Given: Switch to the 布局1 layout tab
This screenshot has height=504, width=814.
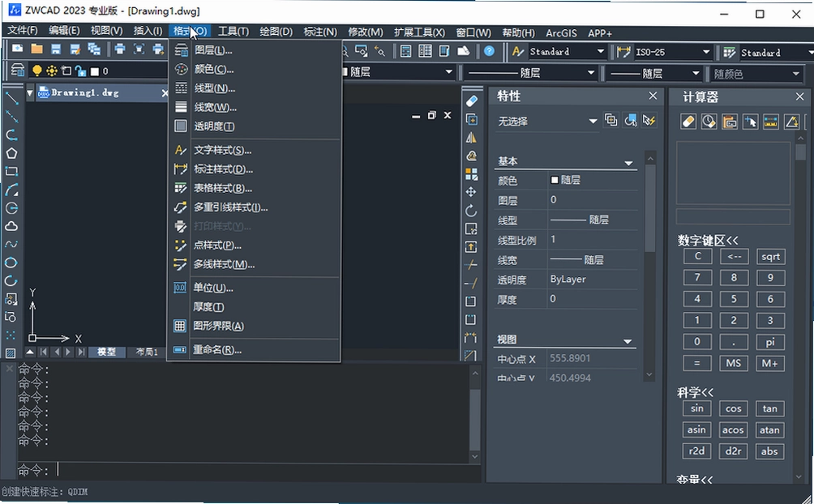Looking at the screenshot, I should pyautogui.click(x=147, y=352).
